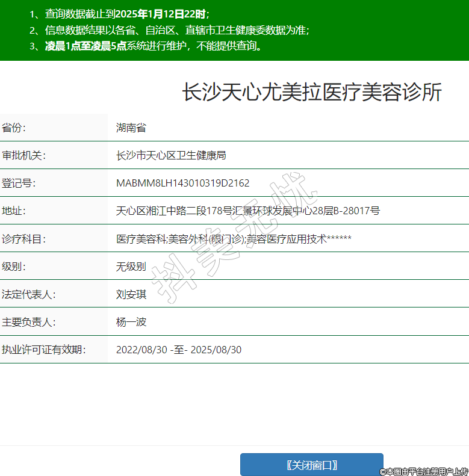Click the data cutoff notice 2025年1月12日22时
469x476 pixels.
(x=159, y=14)
